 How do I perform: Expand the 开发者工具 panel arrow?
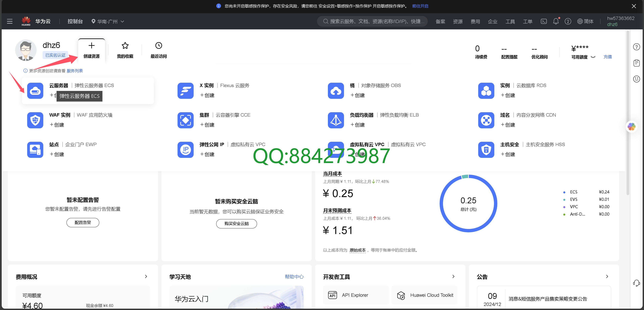453,276
